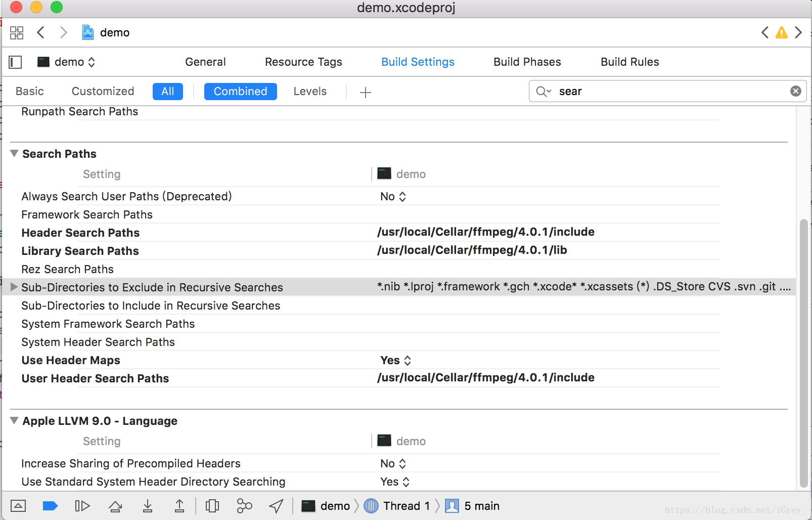Click the demo project file icon
This screenshot has height=520, width=812.
[88, 32]
